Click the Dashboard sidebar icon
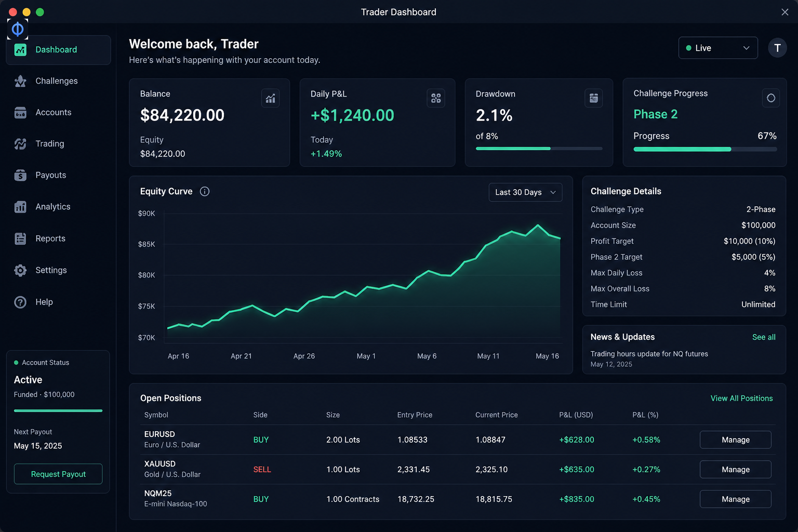 click(20, 50)
